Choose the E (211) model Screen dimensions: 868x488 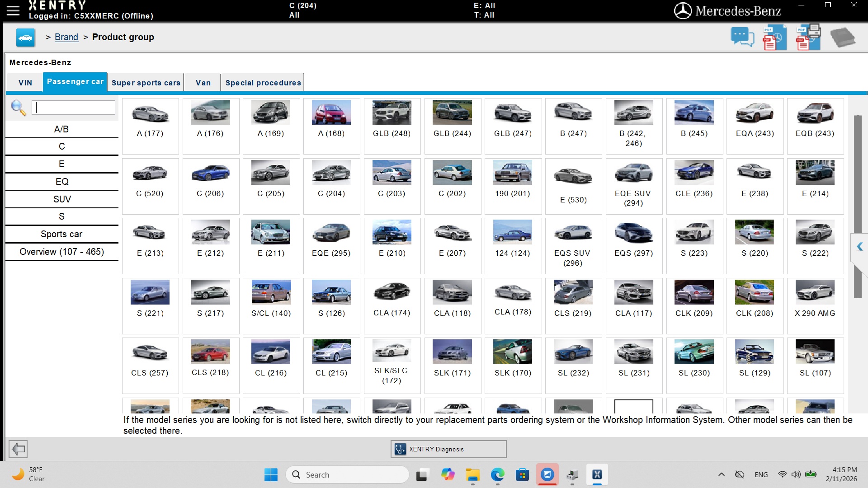[271, 246]
